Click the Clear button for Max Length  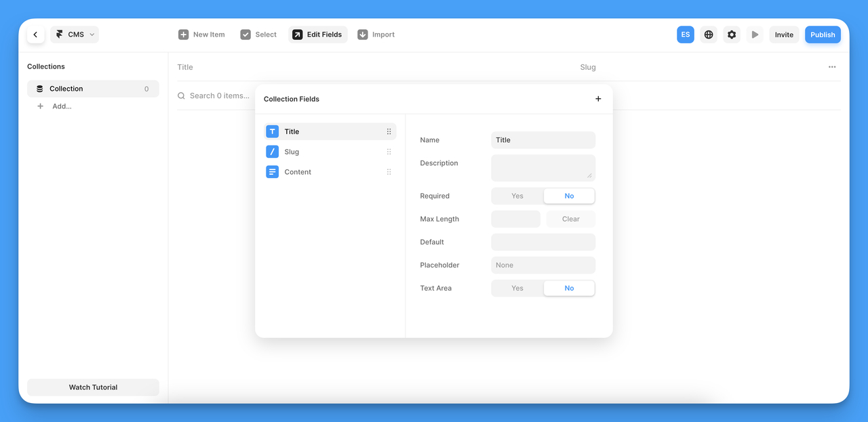pos(571,219)
